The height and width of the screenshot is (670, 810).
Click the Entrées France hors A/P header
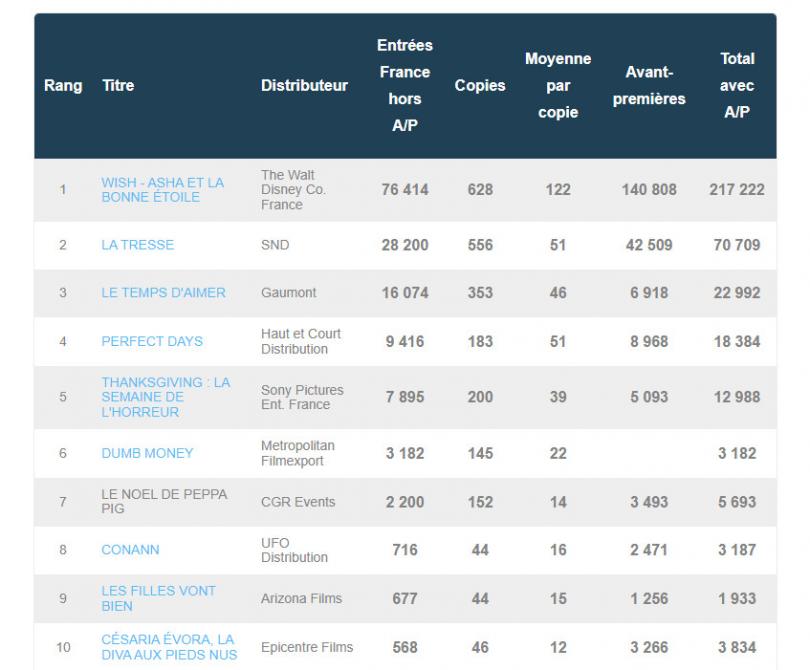[x=405, y=86]
